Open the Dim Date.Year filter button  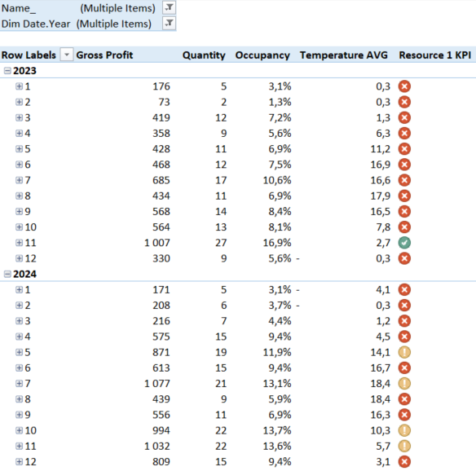[x=169, y=24]
